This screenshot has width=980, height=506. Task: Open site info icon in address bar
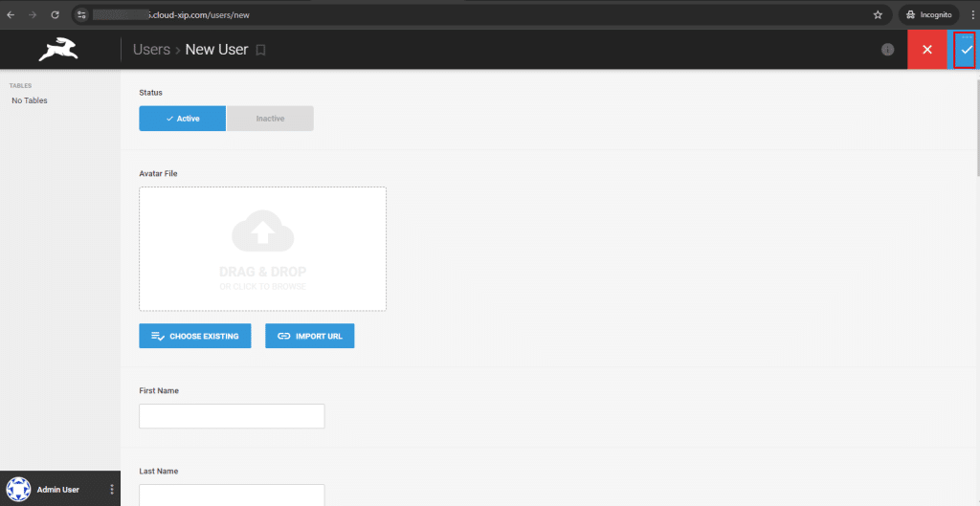tap(82, 15)
